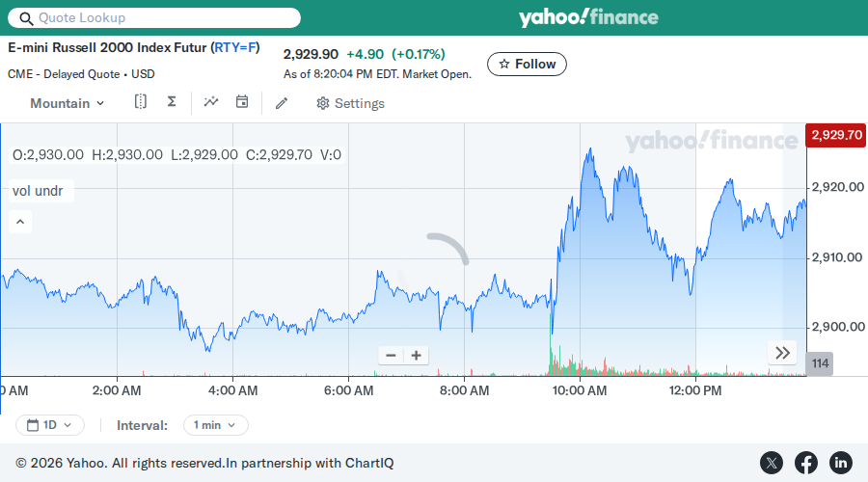Zoom out with the minus button
The width and height of the screenshot is (868, 482).
coord(391,356)
